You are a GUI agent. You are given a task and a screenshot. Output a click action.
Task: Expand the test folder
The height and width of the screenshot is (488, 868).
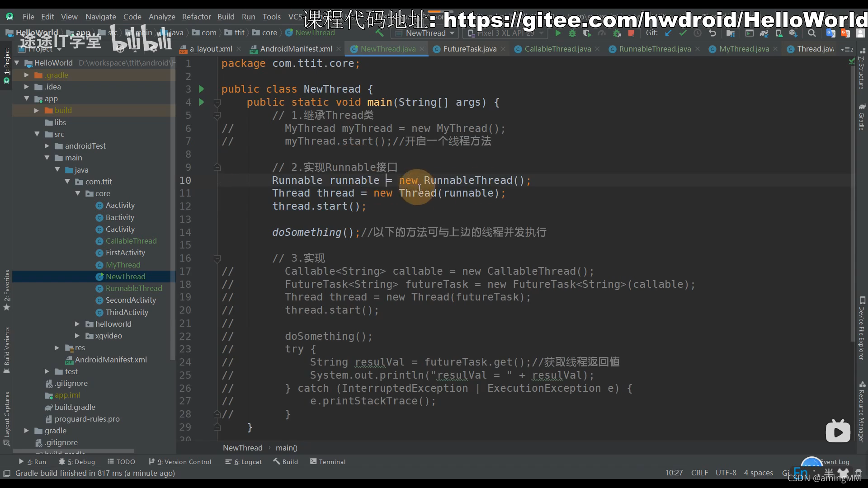pyautogui.click(x=47, y=371)
